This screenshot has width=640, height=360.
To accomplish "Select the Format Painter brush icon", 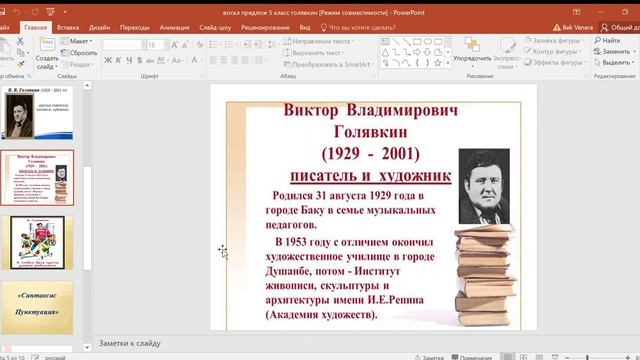I will [x=20, y=64].
